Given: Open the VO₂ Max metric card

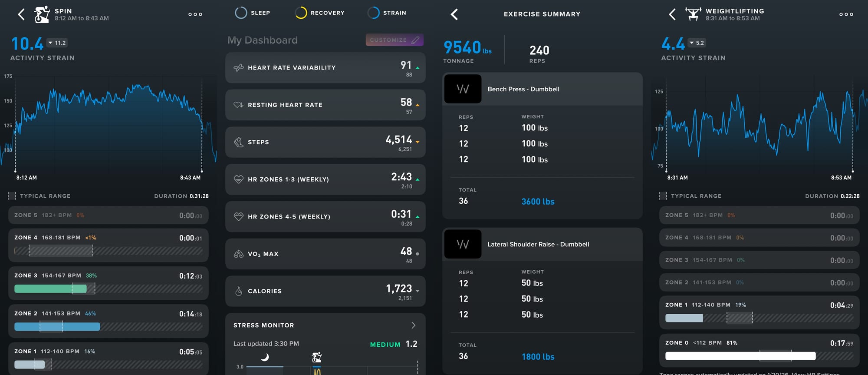Looking at the screenshot, I should point(325,254).
